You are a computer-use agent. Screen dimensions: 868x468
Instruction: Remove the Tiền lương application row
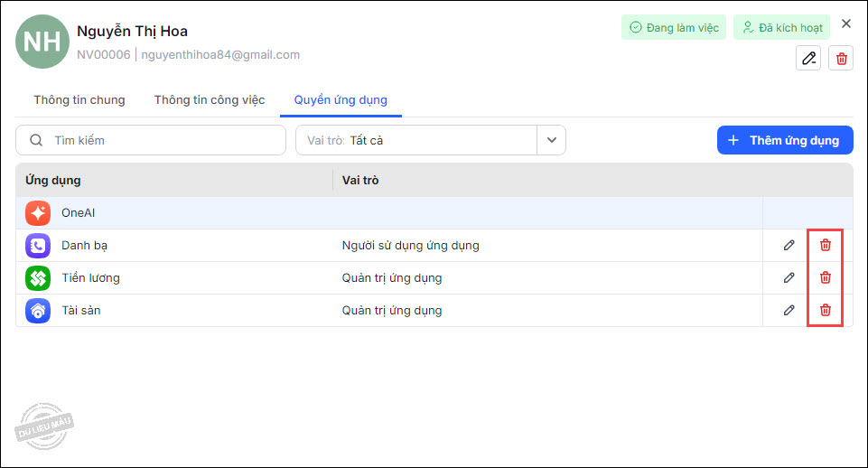coord(825,277)
